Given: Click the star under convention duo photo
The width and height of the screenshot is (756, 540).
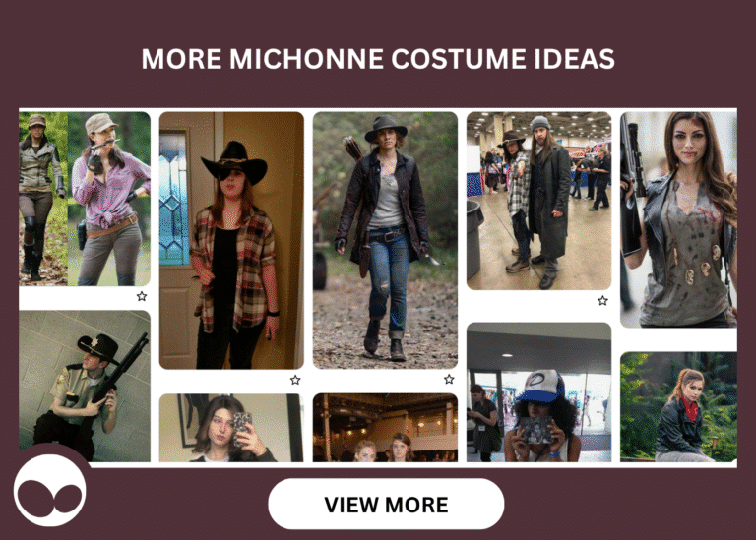Looking at the screenshot, I should 602,301.
